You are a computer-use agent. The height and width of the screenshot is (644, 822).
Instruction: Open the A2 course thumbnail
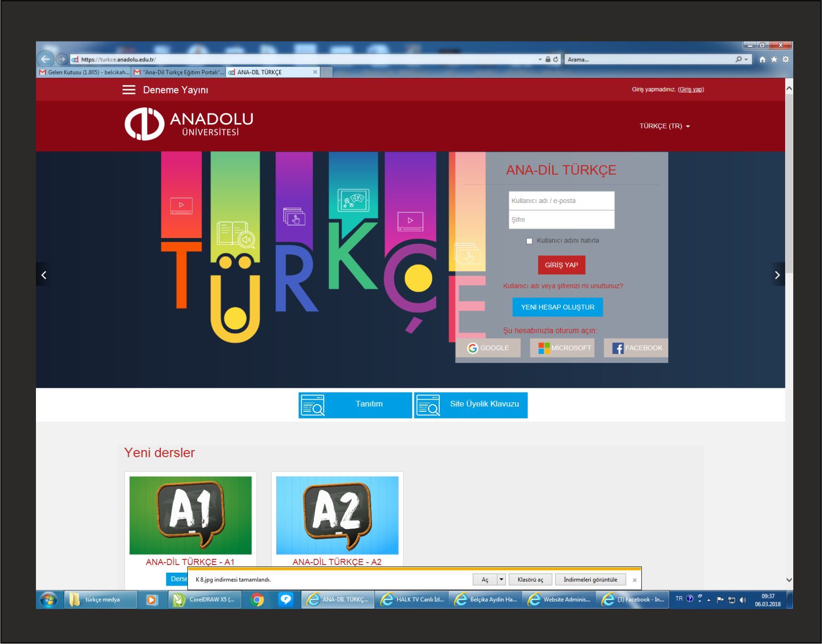click(337, 515)
